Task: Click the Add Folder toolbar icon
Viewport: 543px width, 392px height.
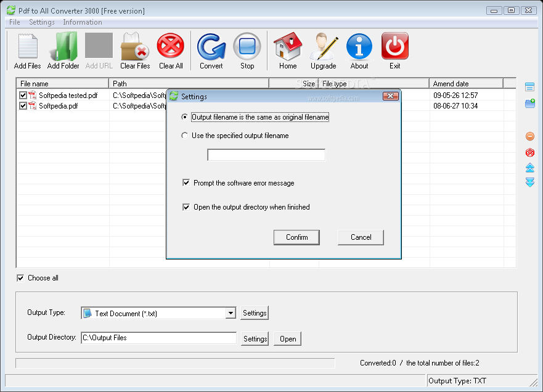Action: click(63, 46)
